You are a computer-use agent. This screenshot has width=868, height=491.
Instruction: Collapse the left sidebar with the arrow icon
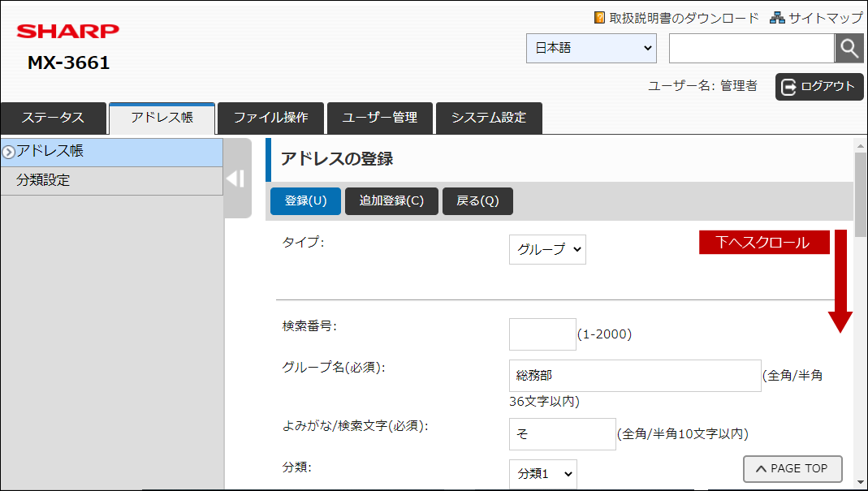235,179
